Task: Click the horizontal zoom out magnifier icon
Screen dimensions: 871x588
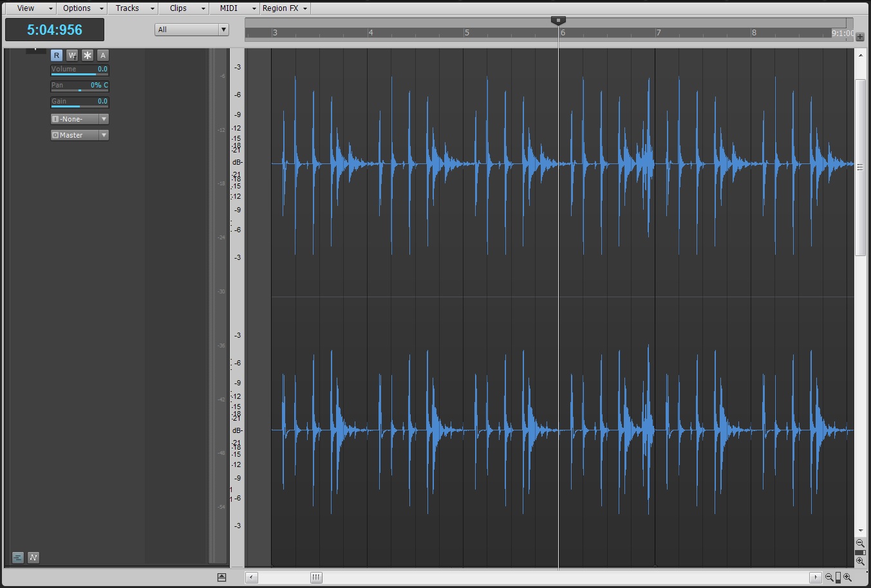Action: [829, 577]
